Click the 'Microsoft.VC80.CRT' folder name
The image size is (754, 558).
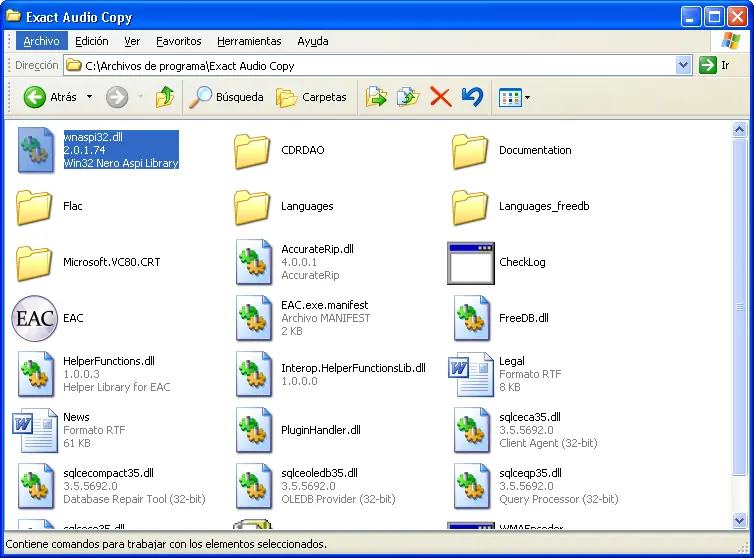click(x=112, y=262)
